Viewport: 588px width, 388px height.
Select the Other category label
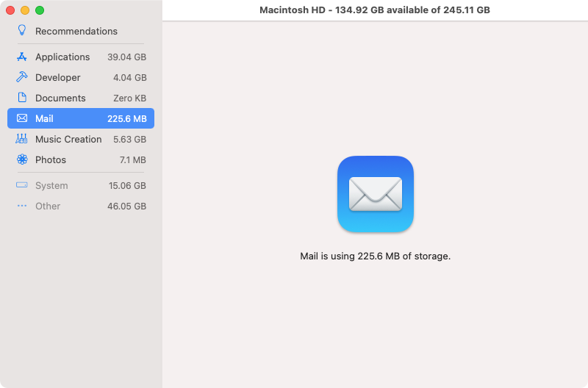tap(48, 206)
